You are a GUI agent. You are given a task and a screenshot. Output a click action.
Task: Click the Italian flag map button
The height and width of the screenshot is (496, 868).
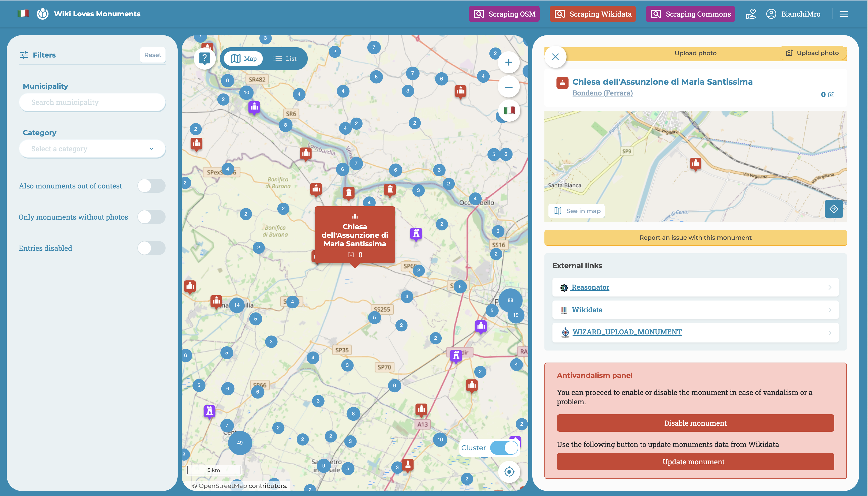tap(509, 110)
